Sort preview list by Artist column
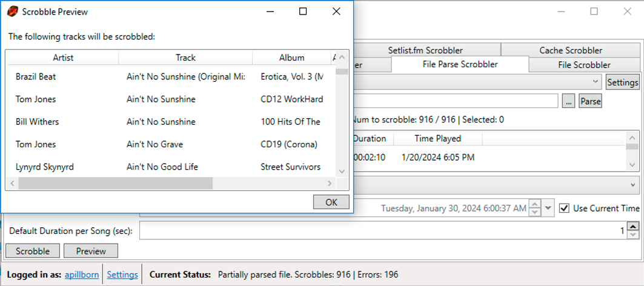 click(63, 58)
